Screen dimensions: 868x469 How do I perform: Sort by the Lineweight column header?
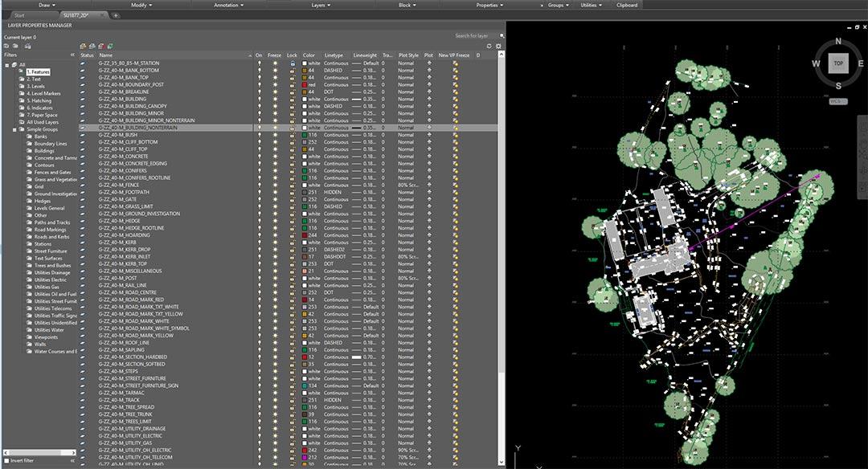point(366,55)
